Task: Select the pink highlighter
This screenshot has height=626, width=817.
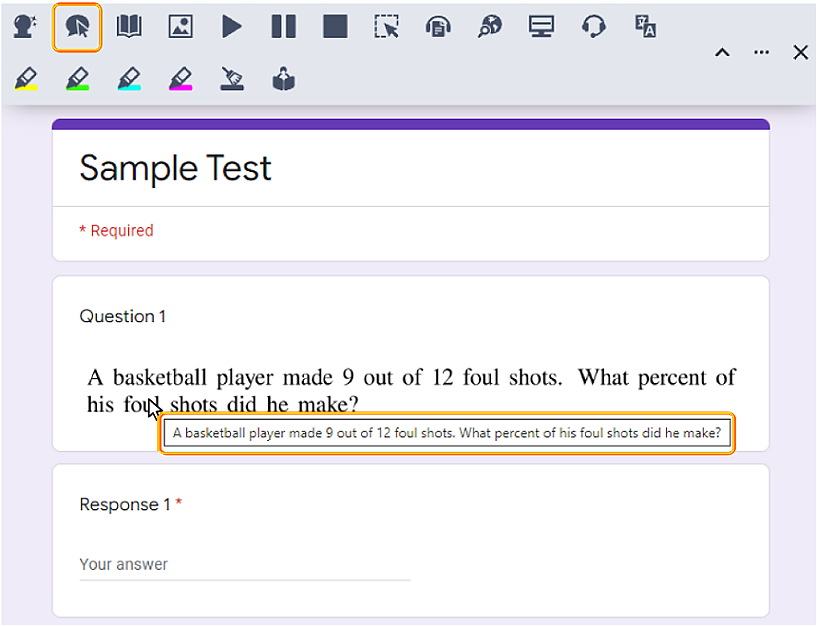Action: [181, 79]
